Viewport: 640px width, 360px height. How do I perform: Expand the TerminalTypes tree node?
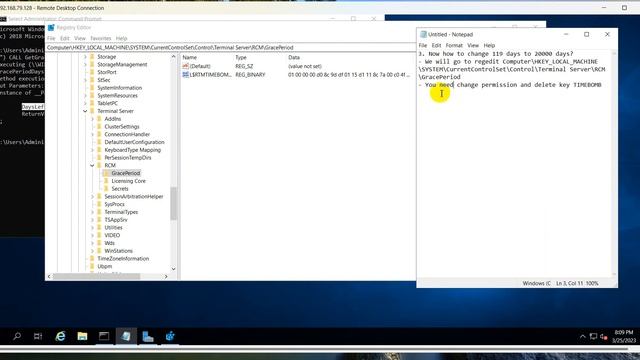tap(92, 212)
